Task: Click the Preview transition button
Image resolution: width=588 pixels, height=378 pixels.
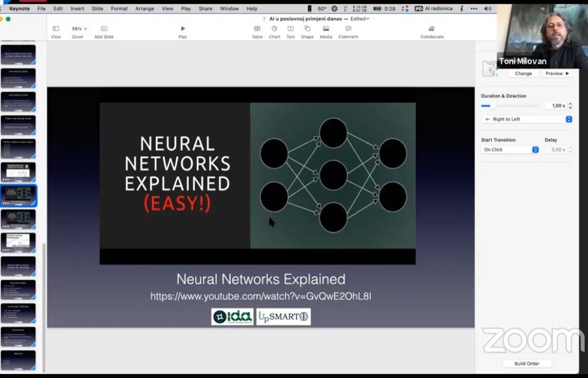Action: coord(557,73)
